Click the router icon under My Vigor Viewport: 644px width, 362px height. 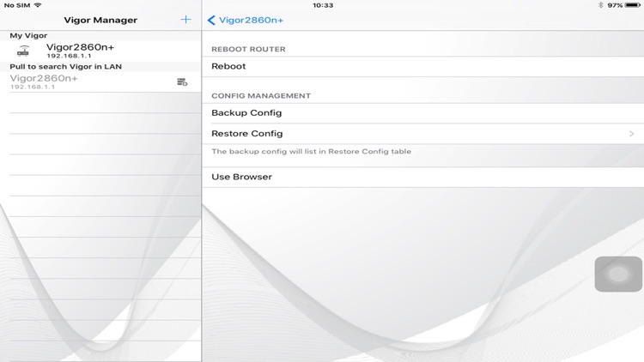[x=23, y=51]
